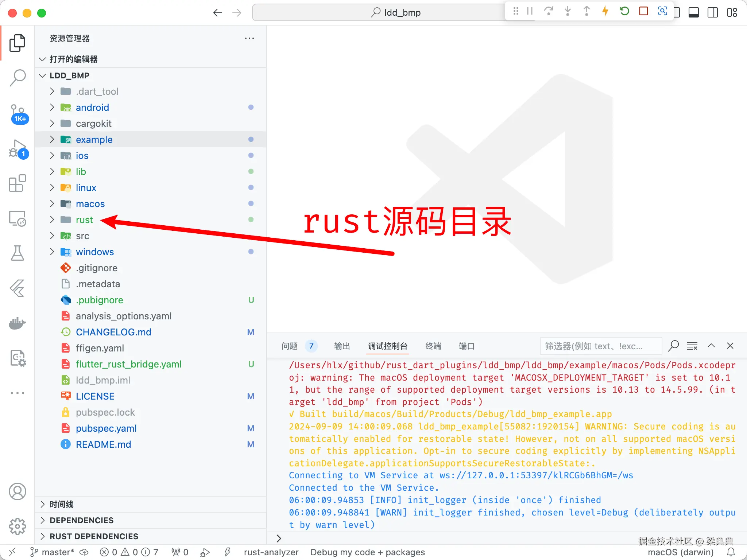Viewport: 747px width, 560px height.
Task: Open the Extensions view
Action: tap(17, 183)
